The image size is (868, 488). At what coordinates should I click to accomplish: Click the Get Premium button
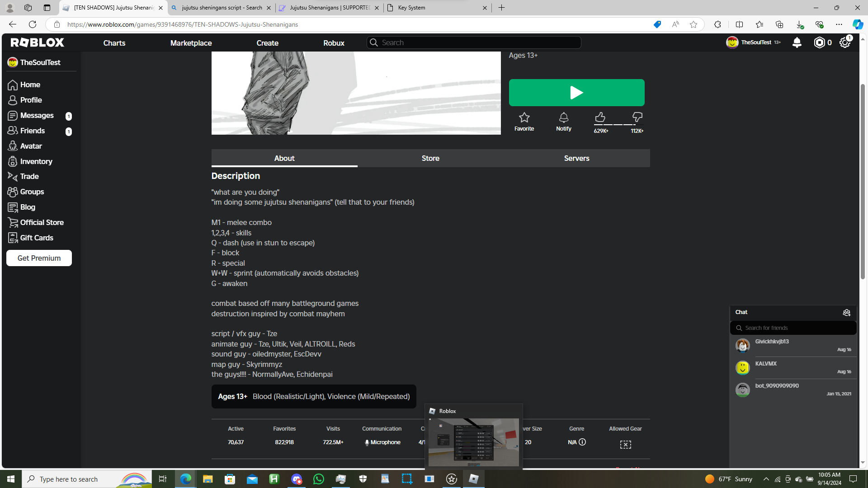[39, 258]
